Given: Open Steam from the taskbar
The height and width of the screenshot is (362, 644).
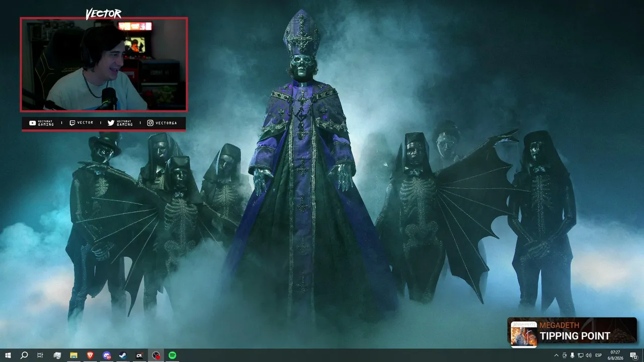Looking at the screenshot, I should pos(123,355).
